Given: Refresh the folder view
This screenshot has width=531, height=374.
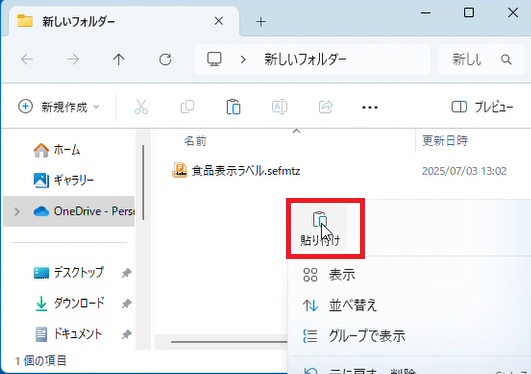Looking at the screenshot, I should pyautogui.click(x=165, y=60).
